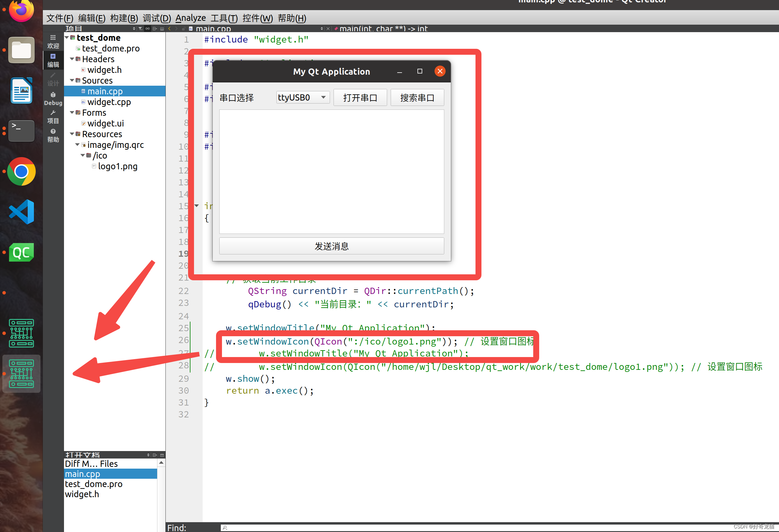Open Terminal from the dock
This screenshot has height=532, width=779.
(x=21, y=131)
